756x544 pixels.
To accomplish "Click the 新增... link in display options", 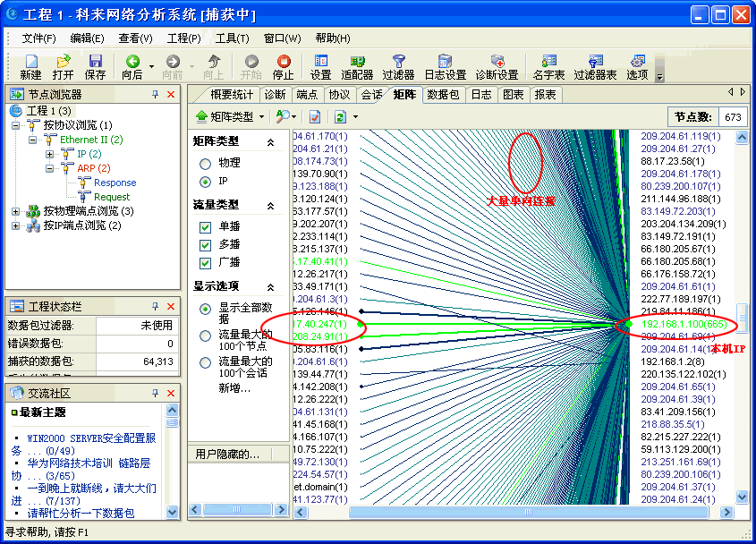I will [235, 388].
